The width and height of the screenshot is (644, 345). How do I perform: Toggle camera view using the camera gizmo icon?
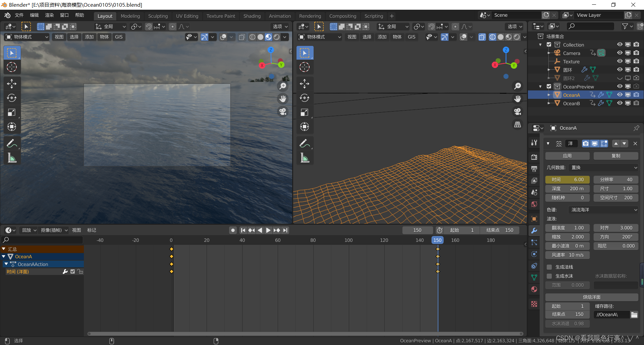coord(283,112)
